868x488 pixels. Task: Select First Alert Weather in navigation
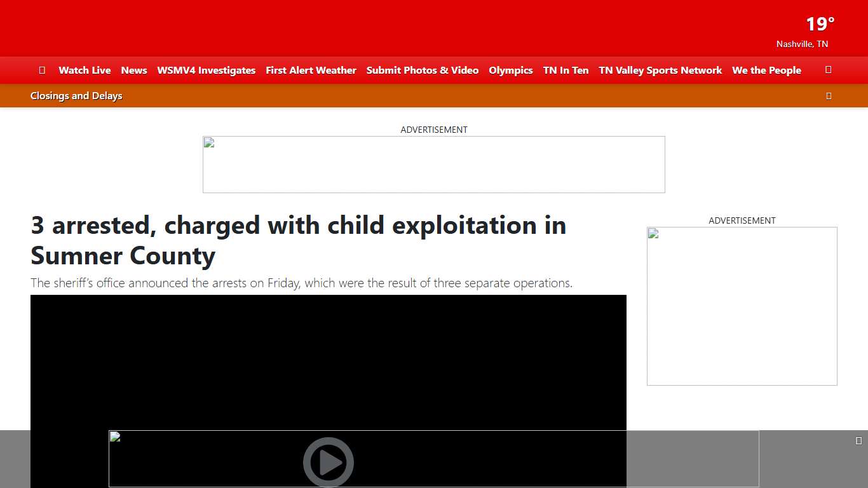point(311,71)
